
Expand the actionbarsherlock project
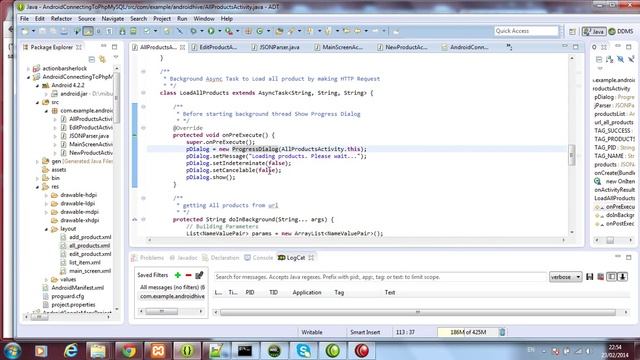(28, 69)
